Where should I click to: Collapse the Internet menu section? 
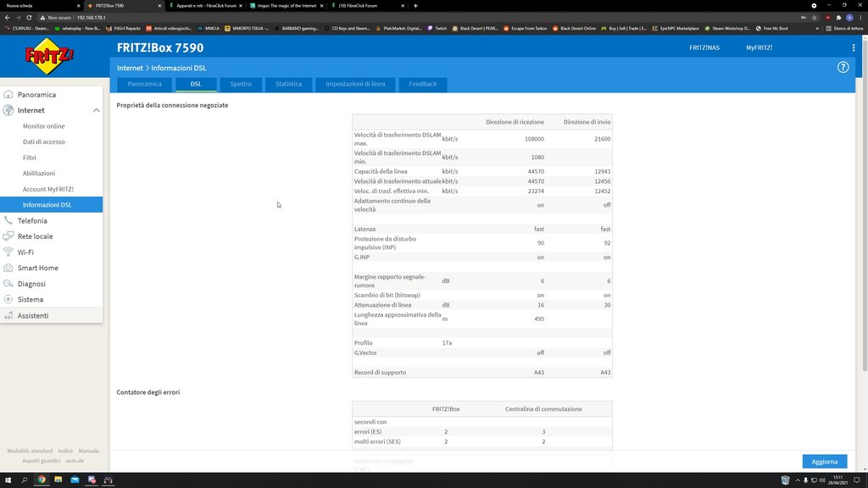(97, 110)
